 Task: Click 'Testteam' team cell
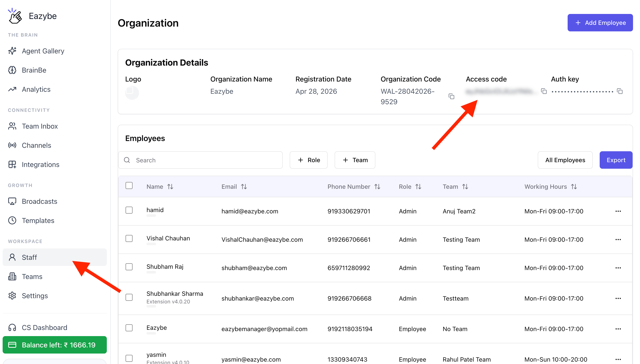[456, 298]
